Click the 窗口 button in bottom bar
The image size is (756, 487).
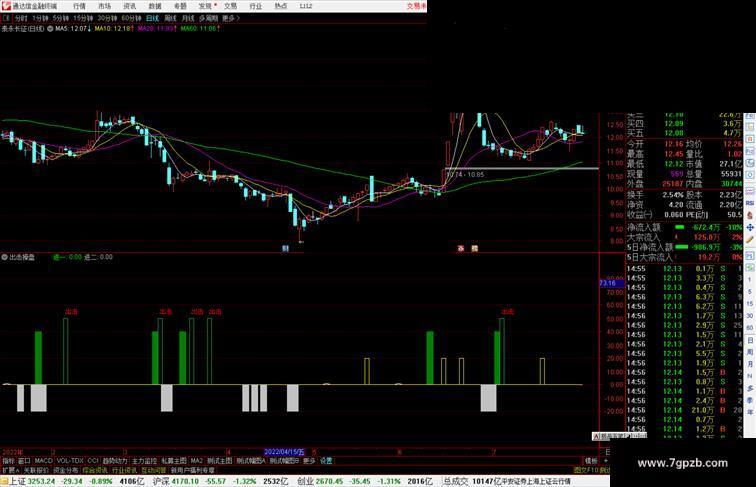tap(24, 461)
